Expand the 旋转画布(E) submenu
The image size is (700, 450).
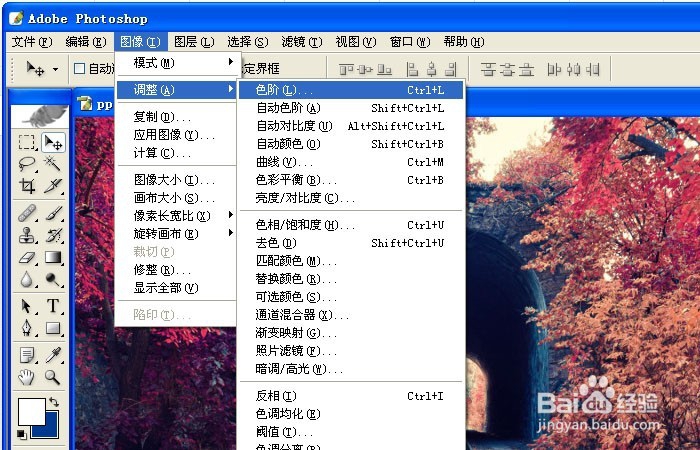click(x=178, y=233)
